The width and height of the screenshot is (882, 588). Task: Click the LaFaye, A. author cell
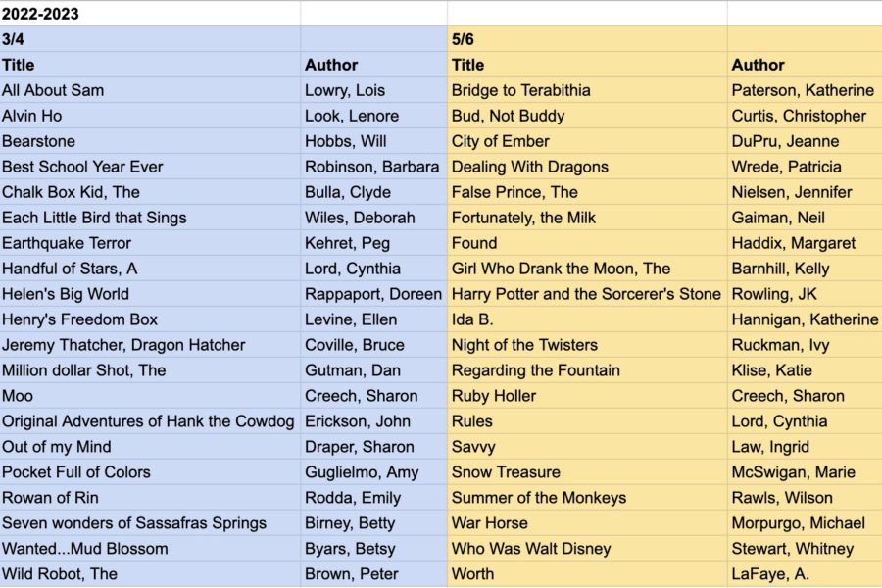coord(805,574)
